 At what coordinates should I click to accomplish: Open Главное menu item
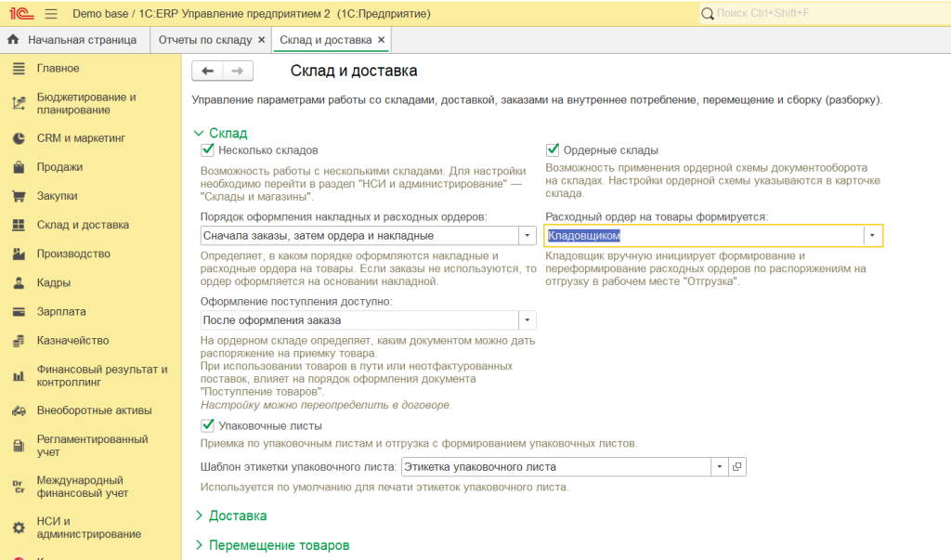59,69
